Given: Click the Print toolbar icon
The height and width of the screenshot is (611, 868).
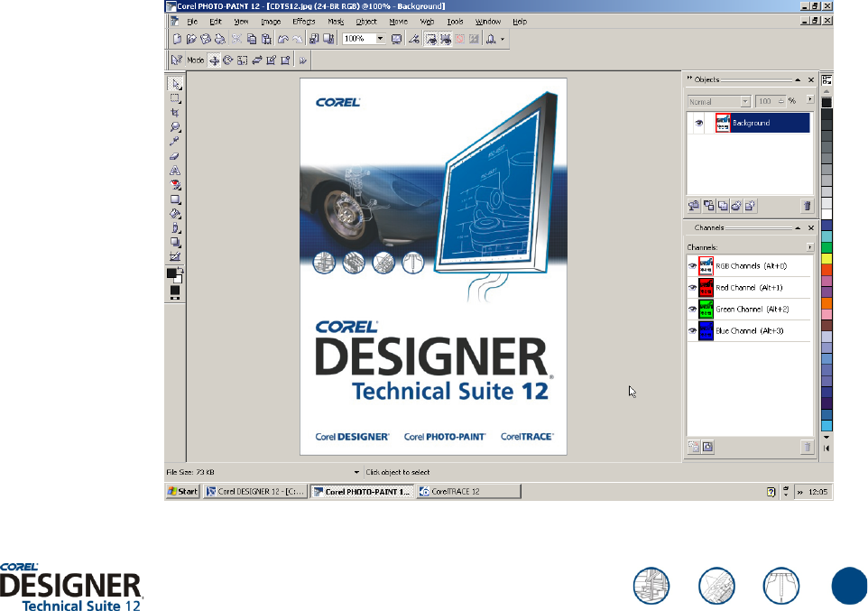Looking at the screenshot, I should click(x=220, y=39).
